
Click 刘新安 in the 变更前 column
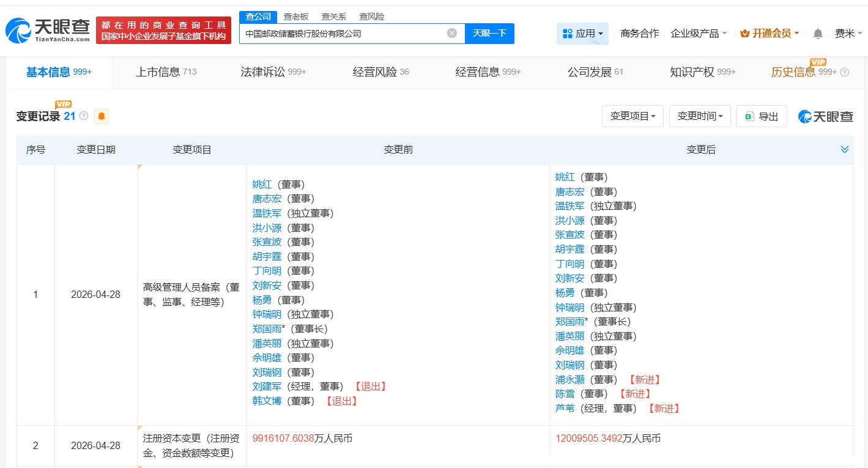click(x=267, y=286)
